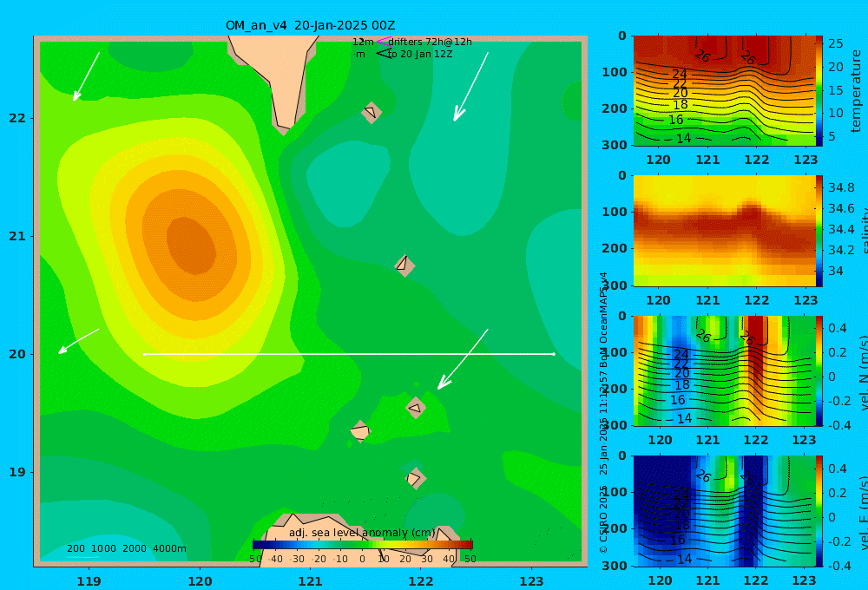Viewport: 868px width, 590px height.
Task: Click the 'salinity' colorbar label
Action: point(863,232)
